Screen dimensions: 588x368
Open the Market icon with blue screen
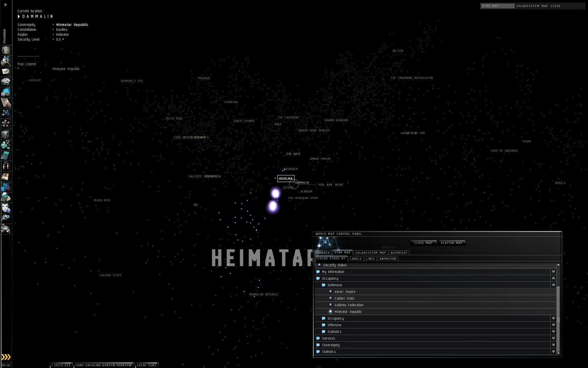click(6, 92)
